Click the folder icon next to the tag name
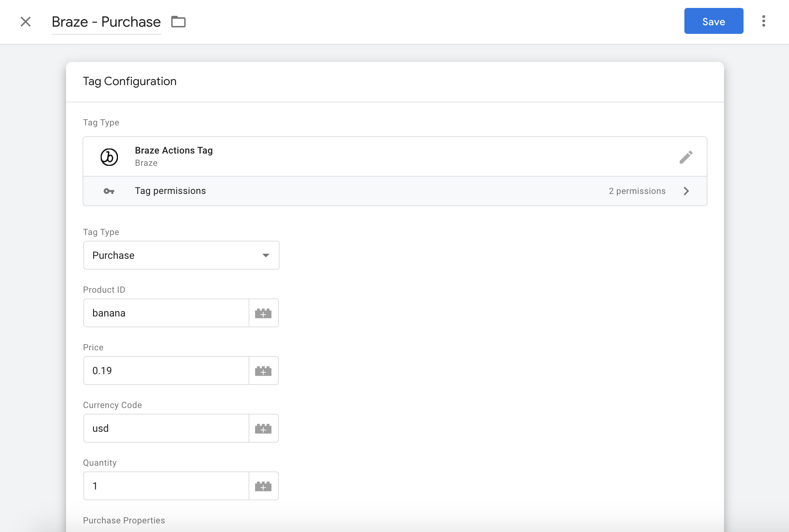 (x=178, y=22)
